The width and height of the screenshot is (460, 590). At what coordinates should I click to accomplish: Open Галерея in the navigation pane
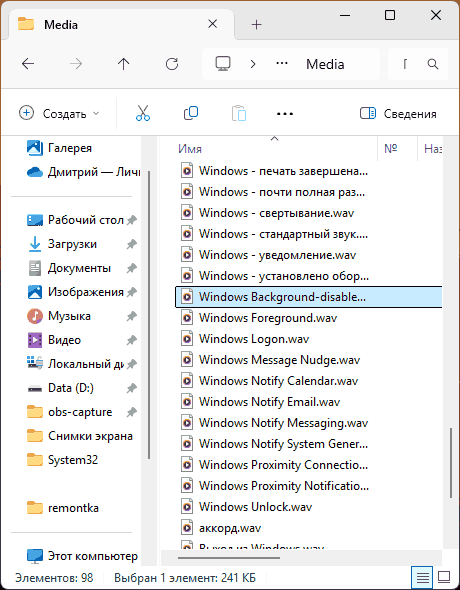(59, 148)
